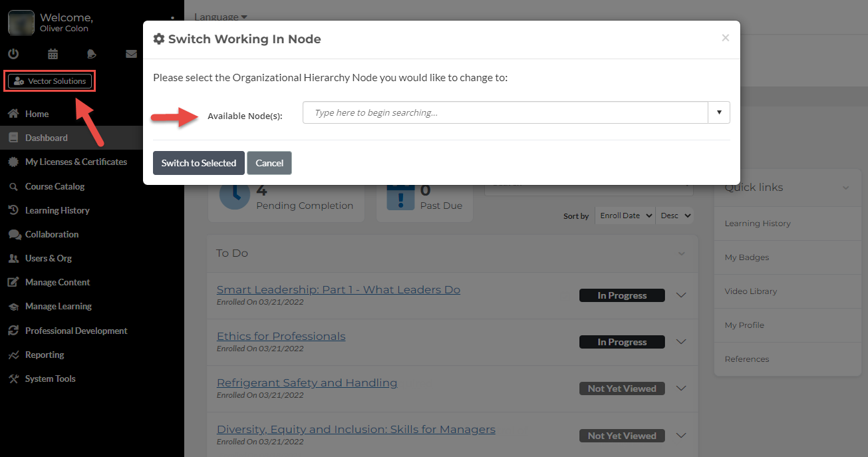Click the power logout icon

pos(14,54)
